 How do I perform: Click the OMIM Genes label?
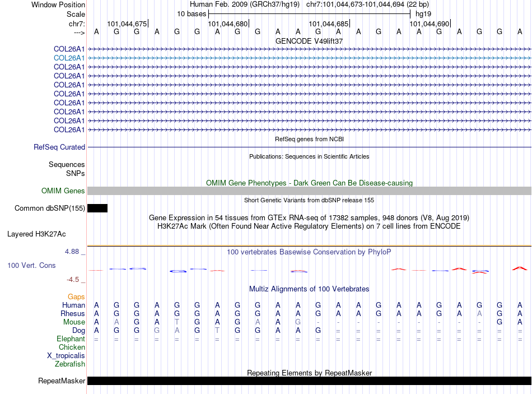click(63, 191)
